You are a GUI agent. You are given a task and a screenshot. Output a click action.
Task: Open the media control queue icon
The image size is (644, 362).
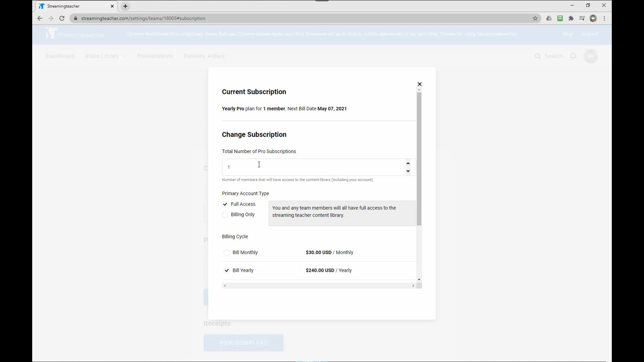pos(582,18)
